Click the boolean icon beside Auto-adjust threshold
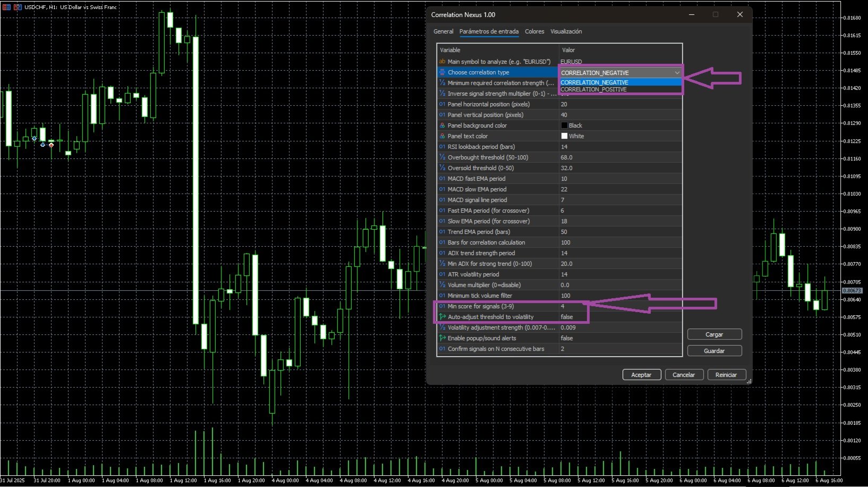This screenshot has width=868, height=487. pos(442,317)
